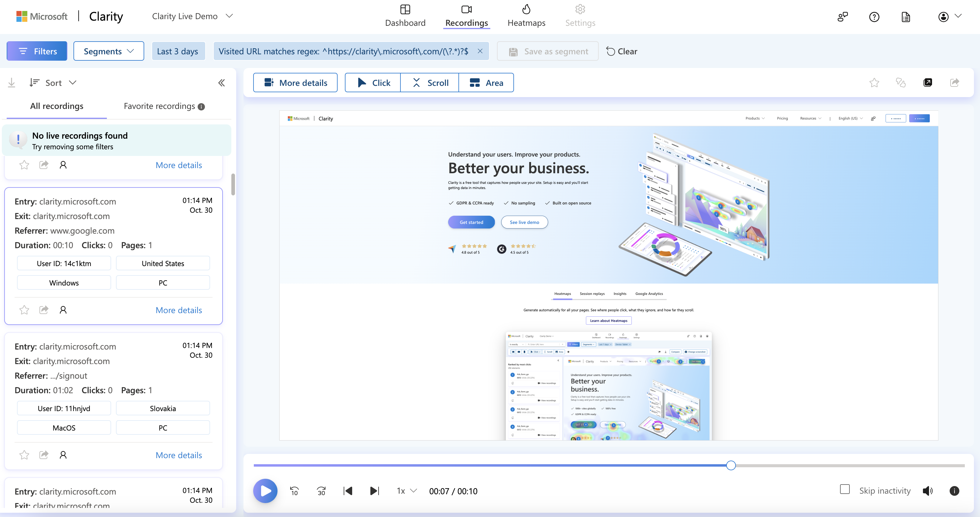The height and width of the screenshot is (517, 980).
Task: Remove the Visited URL regex filter
Action: pyautogui.click(x=480, y=51)
